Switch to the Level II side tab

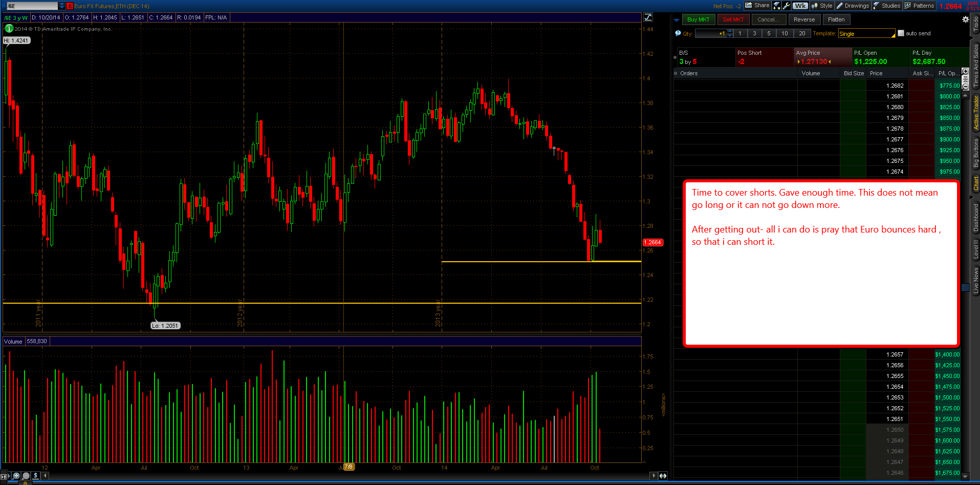(x=975, y=249)
